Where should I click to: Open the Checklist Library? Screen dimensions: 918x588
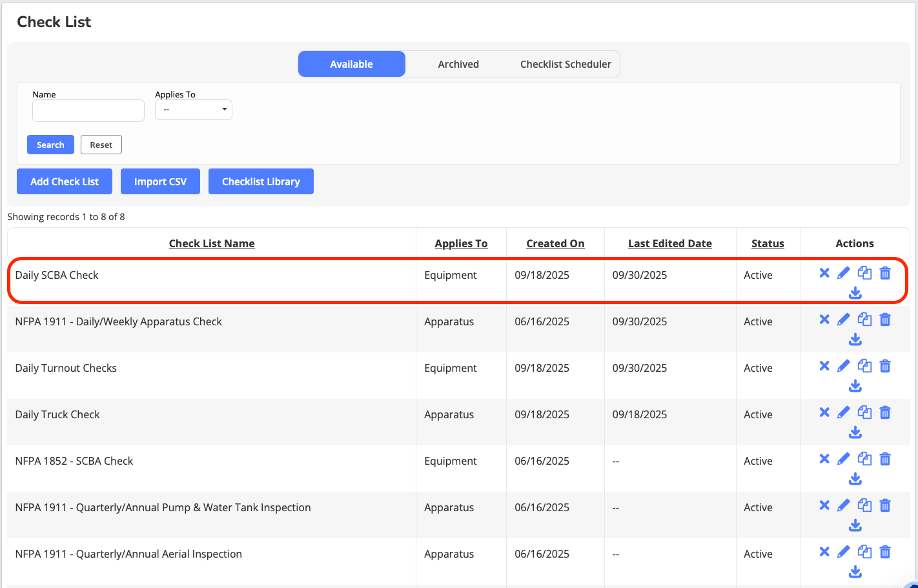coord(261,181)
